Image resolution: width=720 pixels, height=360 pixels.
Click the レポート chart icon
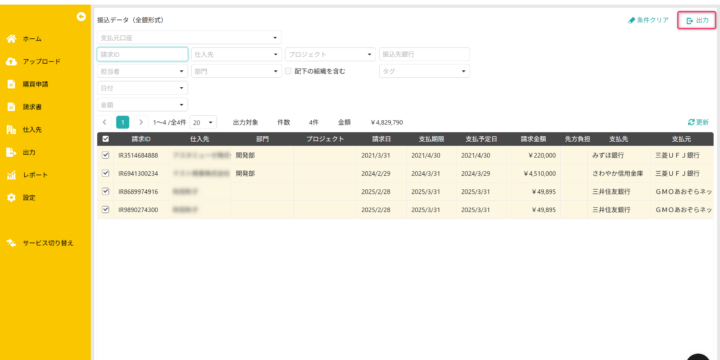11,175
